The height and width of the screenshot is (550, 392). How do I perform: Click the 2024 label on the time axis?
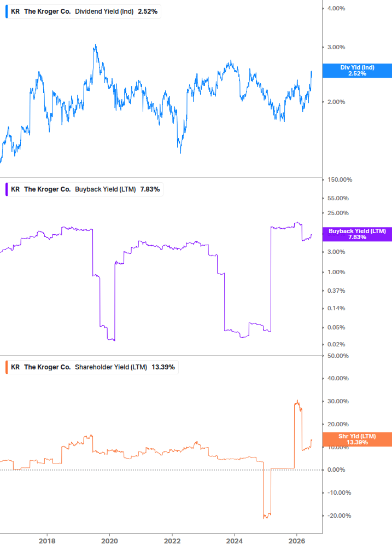pyautogui.click(x=235, y=541)
